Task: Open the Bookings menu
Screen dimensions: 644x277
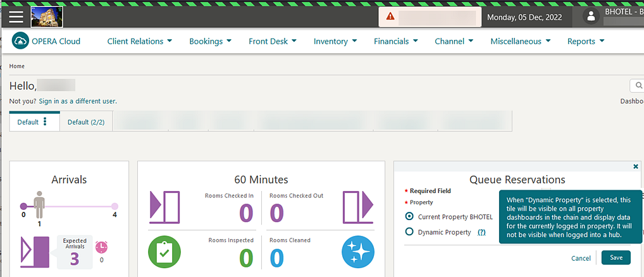Action: coord(210,41)
